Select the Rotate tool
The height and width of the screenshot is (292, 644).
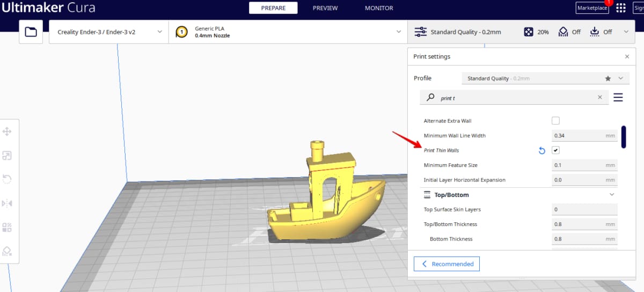click(8, 179)
